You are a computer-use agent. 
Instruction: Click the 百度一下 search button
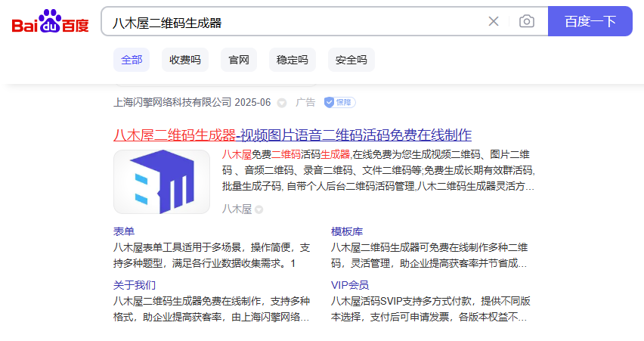pyautogui.click(x=590, y=21)
